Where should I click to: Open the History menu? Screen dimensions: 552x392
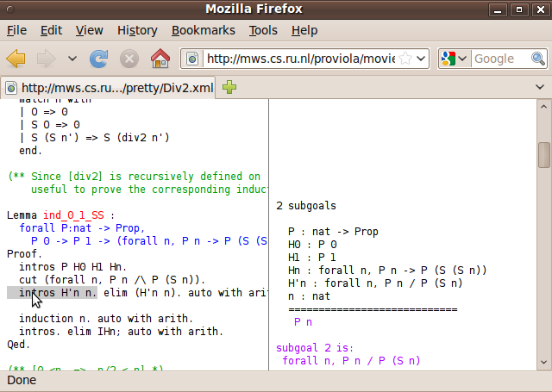pyautogui.click(x=137, y=30)
